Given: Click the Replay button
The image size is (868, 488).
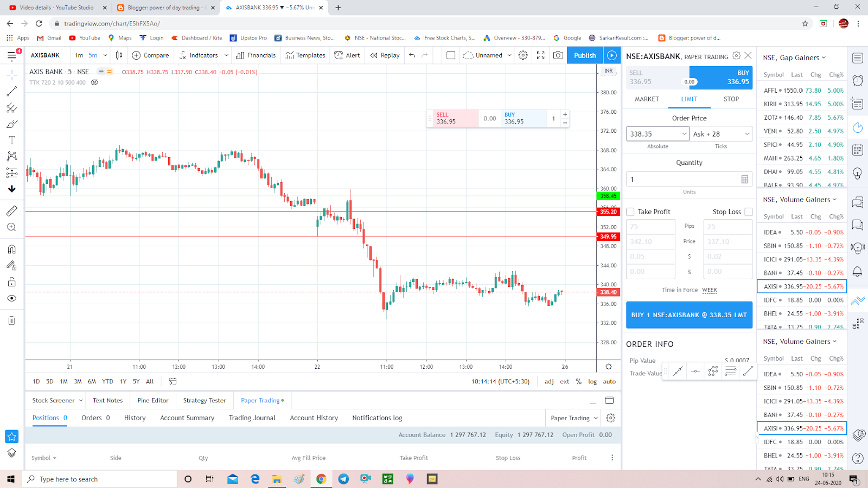Looking at the screenshot, I should [385, 55].
